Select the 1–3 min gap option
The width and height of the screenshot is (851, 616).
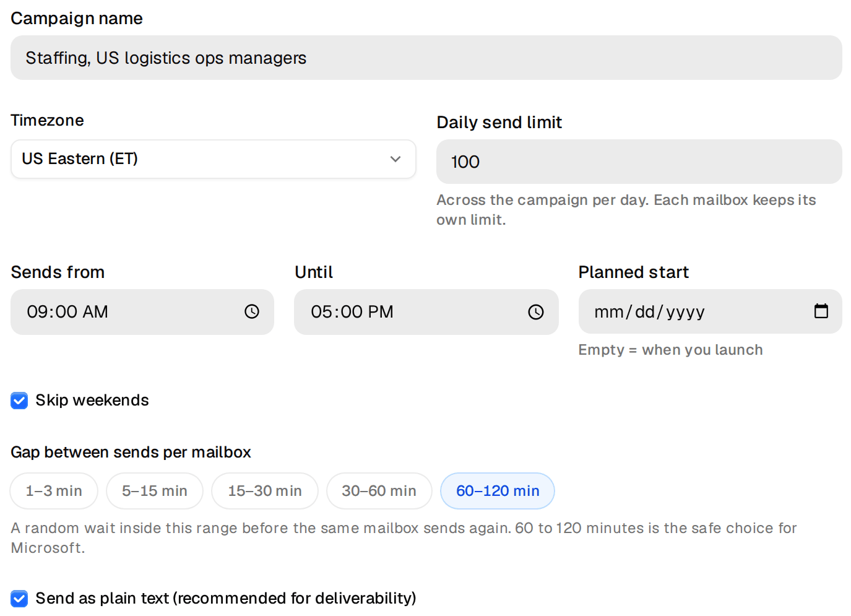pos(54,491)
